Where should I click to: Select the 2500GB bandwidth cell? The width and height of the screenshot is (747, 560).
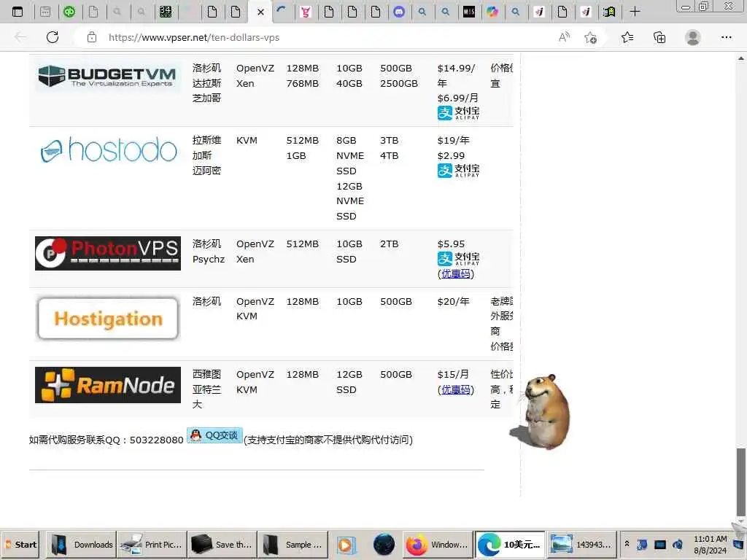click(399, 83)
